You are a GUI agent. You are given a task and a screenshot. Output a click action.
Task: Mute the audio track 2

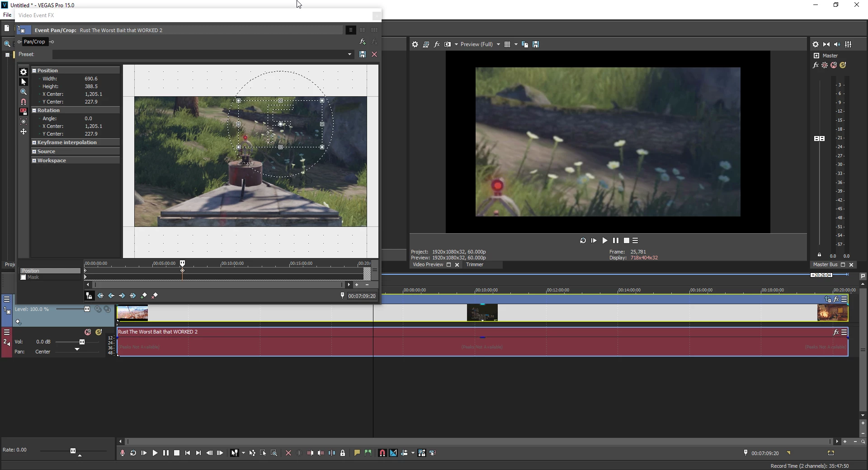[x=88, y=332]
